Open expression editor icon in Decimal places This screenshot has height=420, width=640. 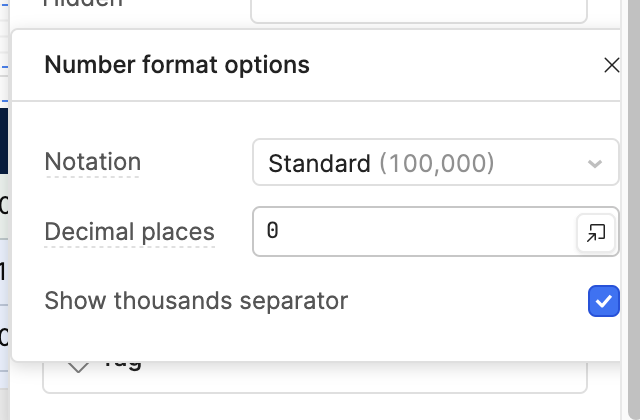(595, 233)
